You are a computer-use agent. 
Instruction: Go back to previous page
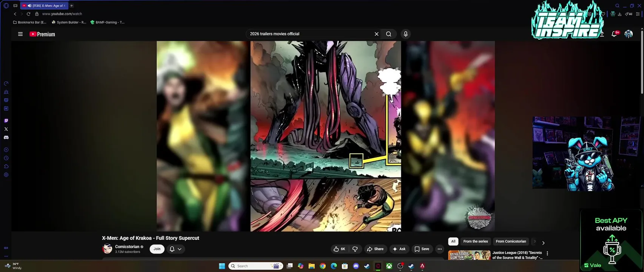15,14
